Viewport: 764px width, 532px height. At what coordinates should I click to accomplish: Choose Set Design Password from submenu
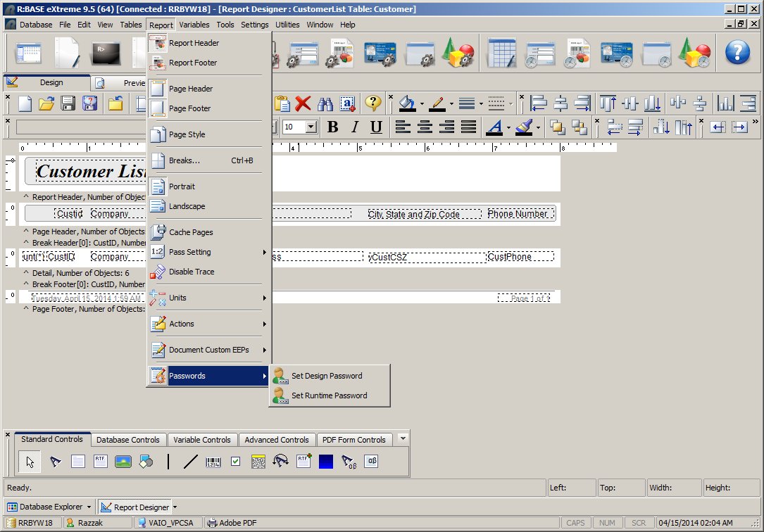coord(327,376)
